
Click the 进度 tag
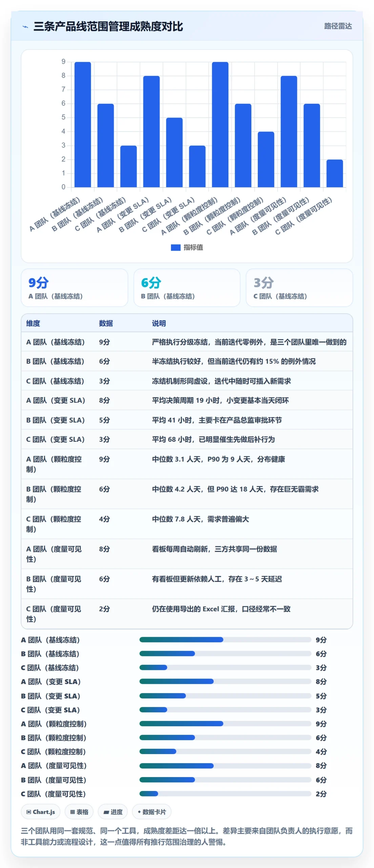click(x=113, y=812)
